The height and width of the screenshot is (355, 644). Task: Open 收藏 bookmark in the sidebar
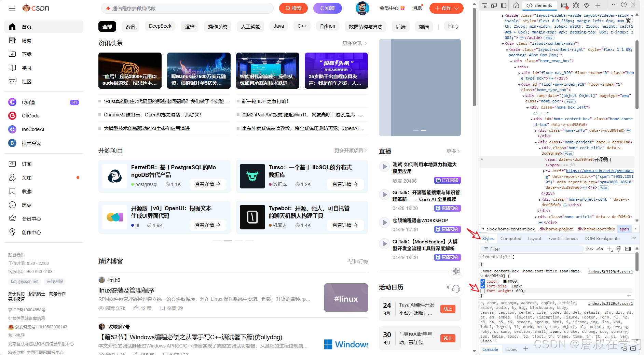click(x=44, y=191)
